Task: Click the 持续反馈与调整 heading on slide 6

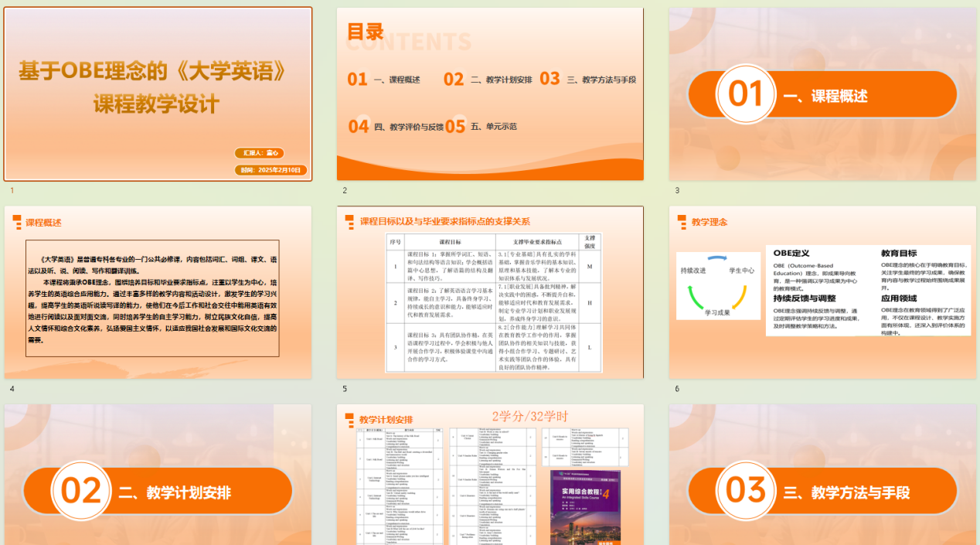Action: pyautogui.click(x=805, y=298)
